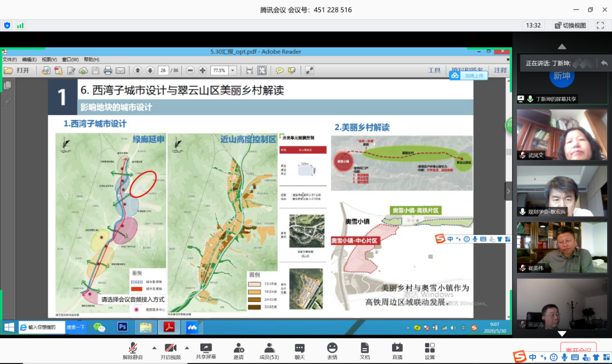Click the 直播 live stream icon
612x364 pixels.
coord(397,350)
